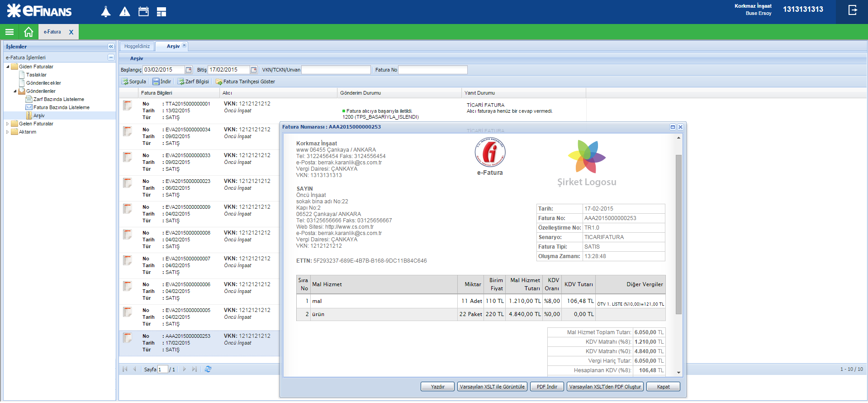
Task: Open document icon for EVA2015000000009
Action: [x=128, y=209]
